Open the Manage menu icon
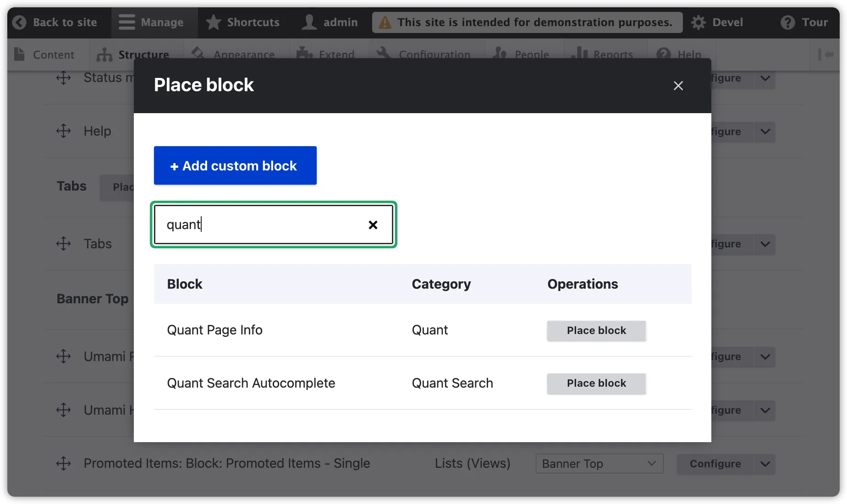Viewport: 847px width, 504px height. tap(125, 22)
